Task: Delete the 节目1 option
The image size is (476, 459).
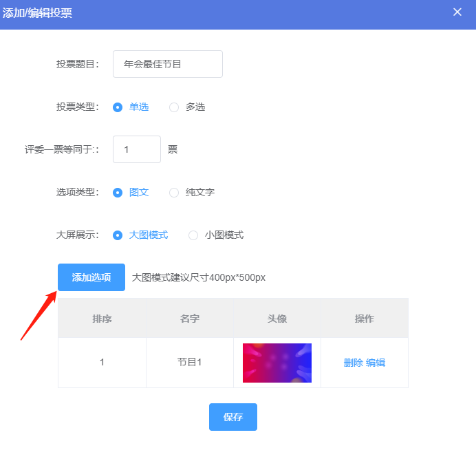Action: point(354,363)
